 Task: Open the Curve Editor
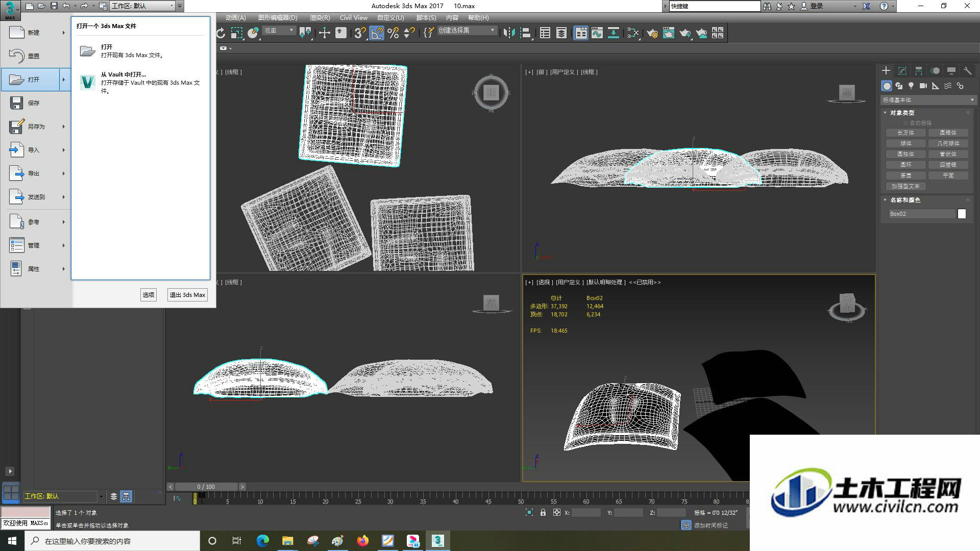click(597, 33)
